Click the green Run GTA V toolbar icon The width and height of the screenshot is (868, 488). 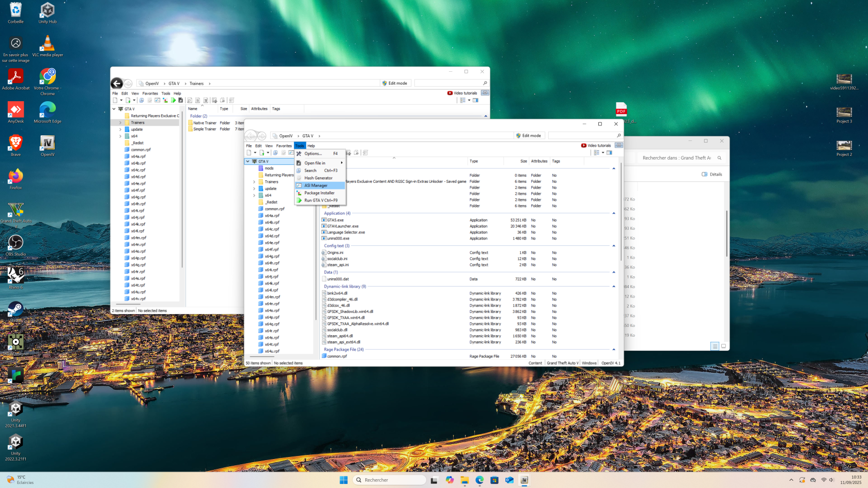tap(174, 100)
